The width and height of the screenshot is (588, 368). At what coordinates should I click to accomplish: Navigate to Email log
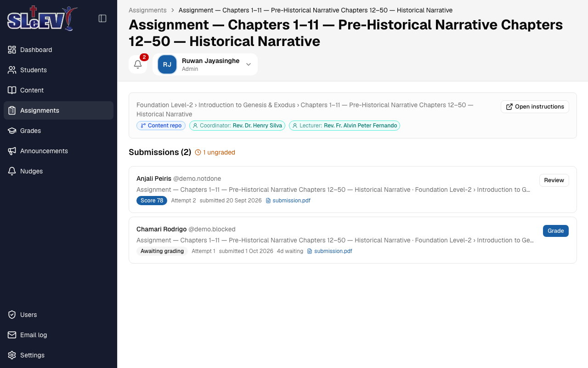coord(58,335)
